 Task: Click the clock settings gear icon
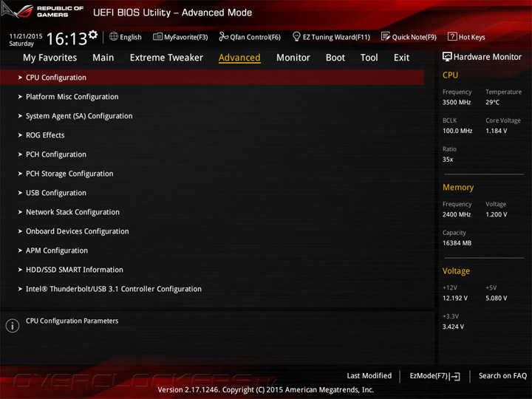point(93,35)
